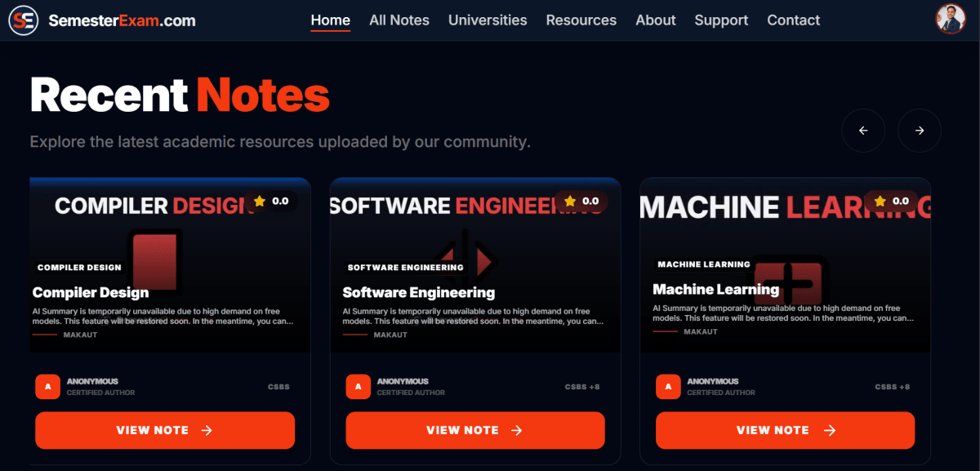Click the SemesterExam.com SE logo icon
This screenshot has height=471, width=980.
24,20
